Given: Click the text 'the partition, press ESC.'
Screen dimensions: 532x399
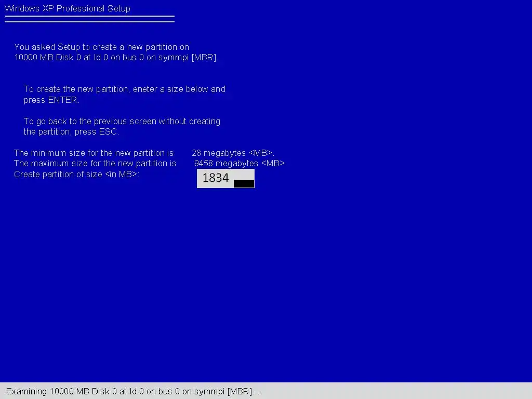Looking at the screenshot, I should (x=71, y=131).
